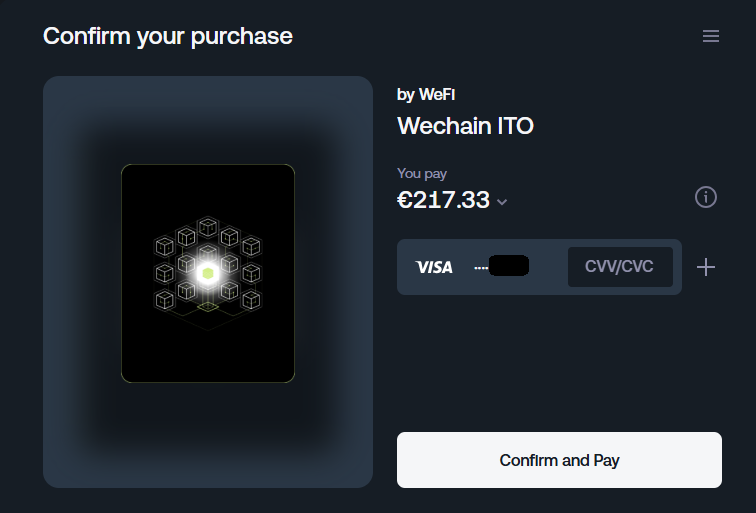The height and width of the screenshot is (513, 756).
Task: Click the rightmost middle cube in artwork
Action: (251, 273)
